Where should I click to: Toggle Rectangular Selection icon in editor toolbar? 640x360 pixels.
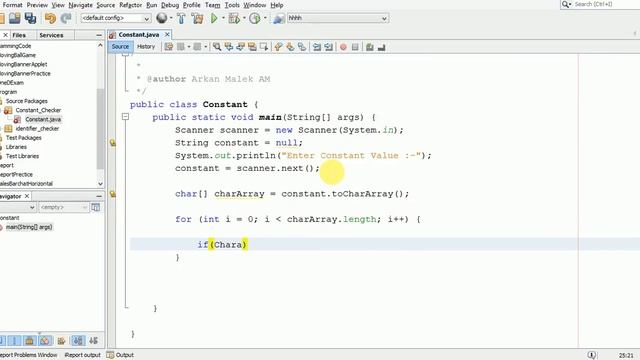(264, 47)
